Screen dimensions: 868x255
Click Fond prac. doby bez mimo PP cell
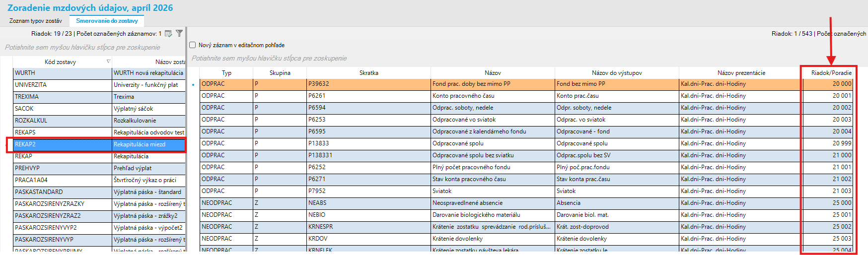pos(493,84)
